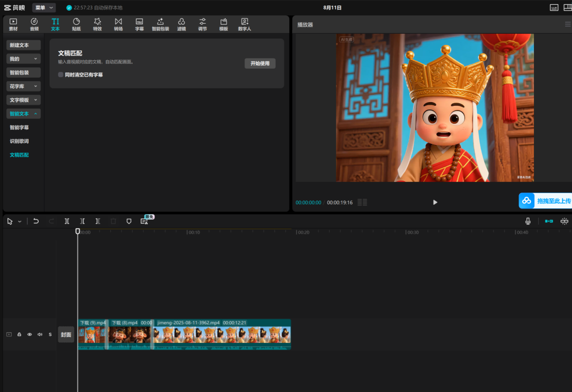
Task: Hide the main track with eye icon
Action: click(x=30, y=334)
